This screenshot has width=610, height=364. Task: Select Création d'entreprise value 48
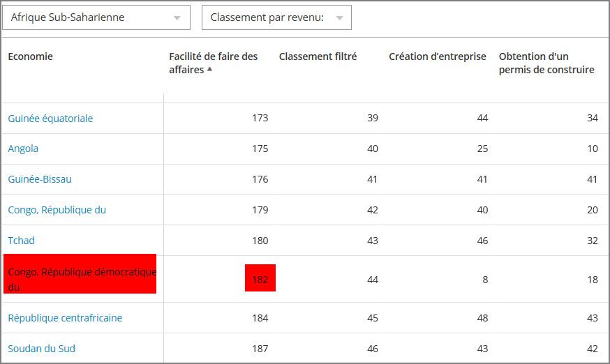click(482, 318)
